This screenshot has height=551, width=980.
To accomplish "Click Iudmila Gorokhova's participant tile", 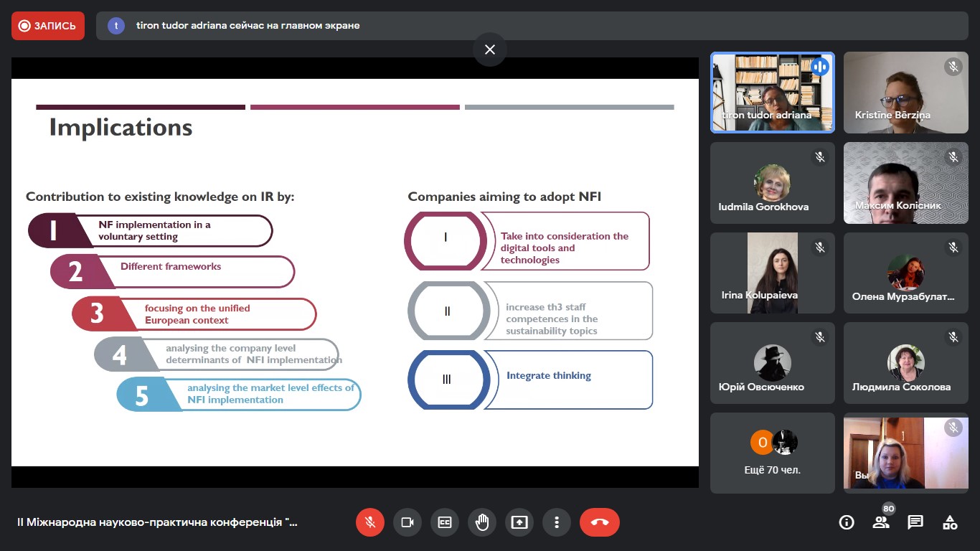I will point(773,183).
